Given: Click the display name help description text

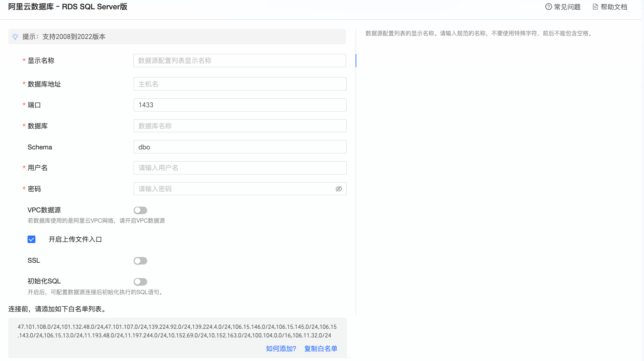Looking at the screenshot, I should point(480,33).
